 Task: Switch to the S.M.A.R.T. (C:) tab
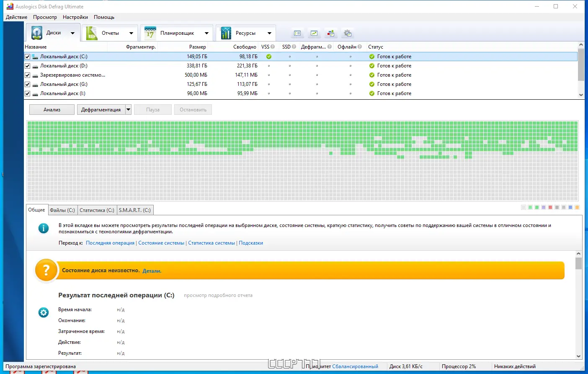[x=135, y=210]
